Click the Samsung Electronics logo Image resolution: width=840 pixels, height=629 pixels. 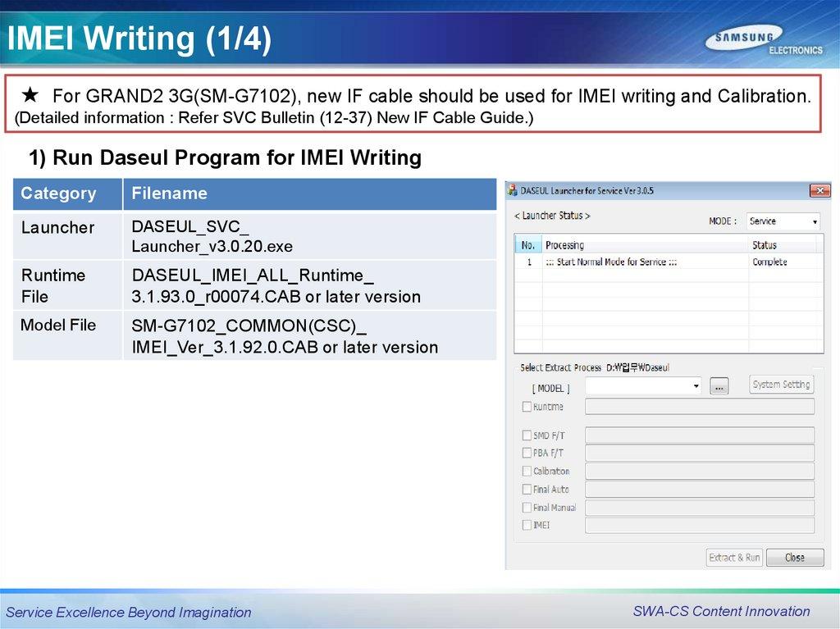(x=764, y=40)
